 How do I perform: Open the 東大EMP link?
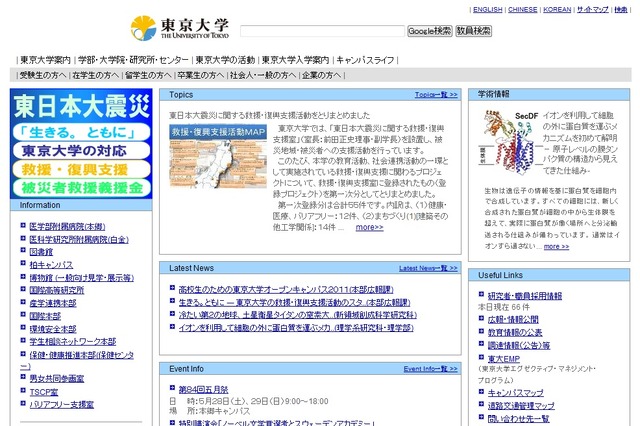(x=504, y=359)
